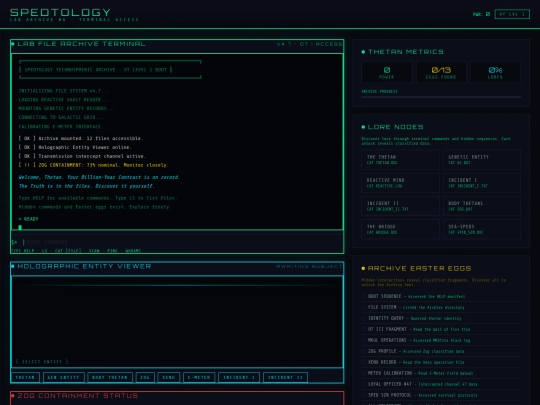Click the Archive Easter Eggs yellow dot
The width and height of the screenshot is (540, 405).
[363, 268]
